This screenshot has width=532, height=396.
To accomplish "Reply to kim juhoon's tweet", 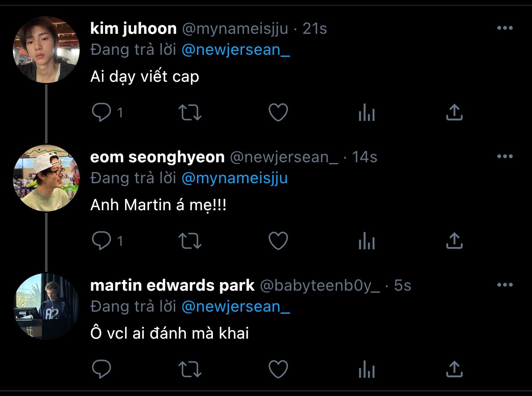I will [102, 113].
